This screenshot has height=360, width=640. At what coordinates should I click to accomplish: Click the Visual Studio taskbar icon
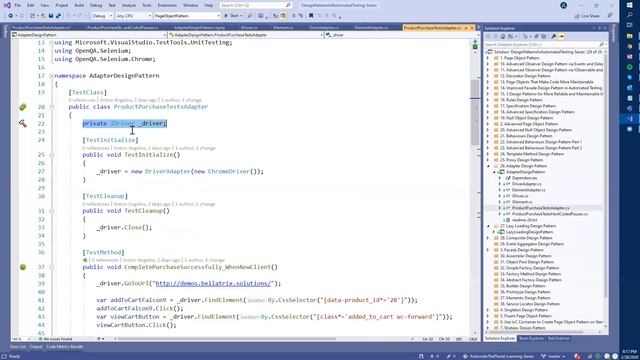(x=629, y=118)
